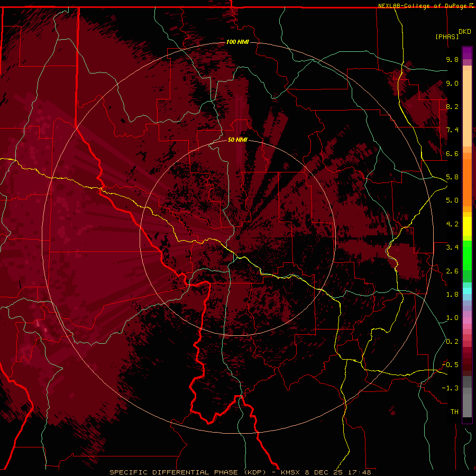The width and height of the screenshot is (476, 476).
Task: Click the 5.0 scale value
Action: coord(452,200)
